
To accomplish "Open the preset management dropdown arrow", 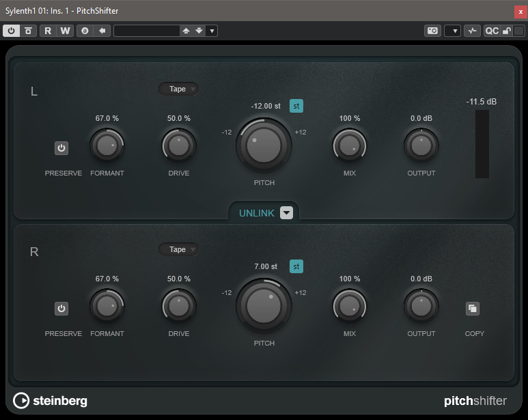I will click(212, 31).
